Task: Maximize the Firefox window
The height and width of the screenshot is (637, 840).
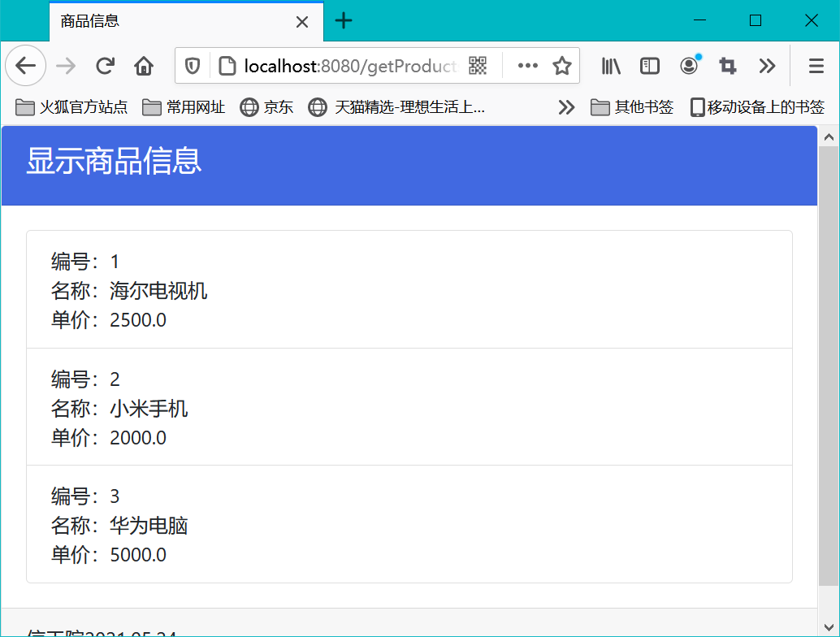Action: [x=756, y=20]
